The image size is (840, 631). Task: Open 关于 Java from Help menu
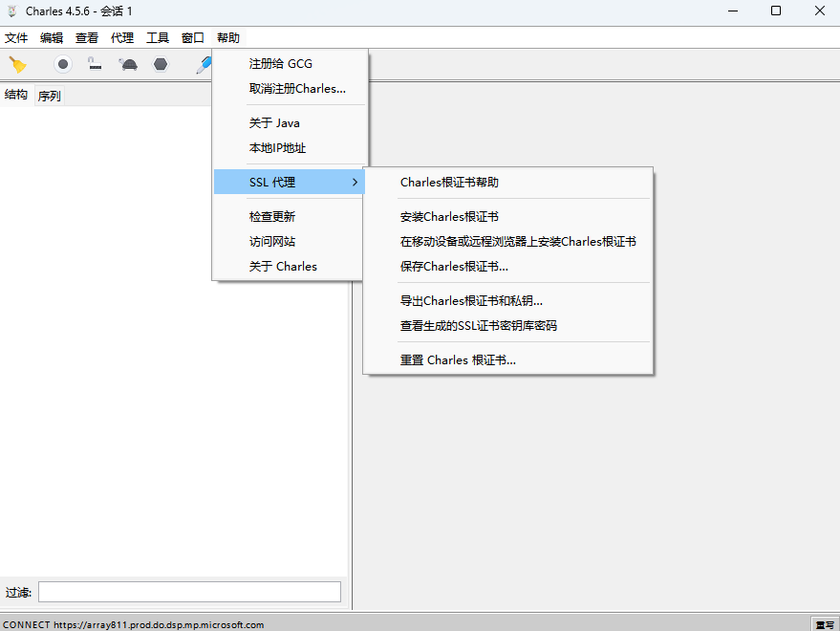point(290,123)
